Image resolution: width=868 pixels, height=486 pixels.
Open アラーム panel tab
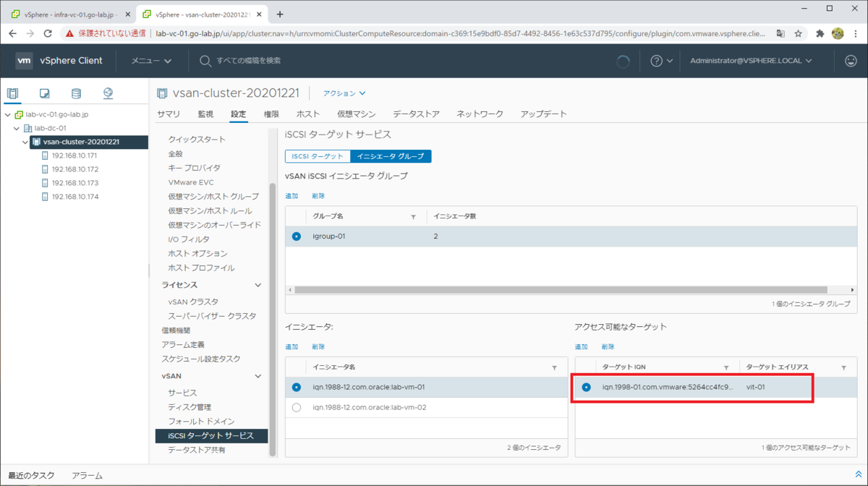pos(87,475)
